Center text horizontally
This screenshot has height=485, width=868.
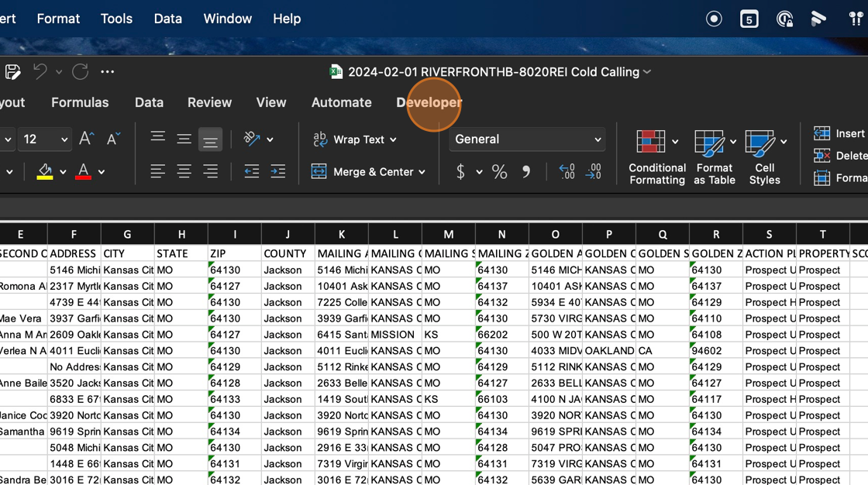click(x=184, y=172)
